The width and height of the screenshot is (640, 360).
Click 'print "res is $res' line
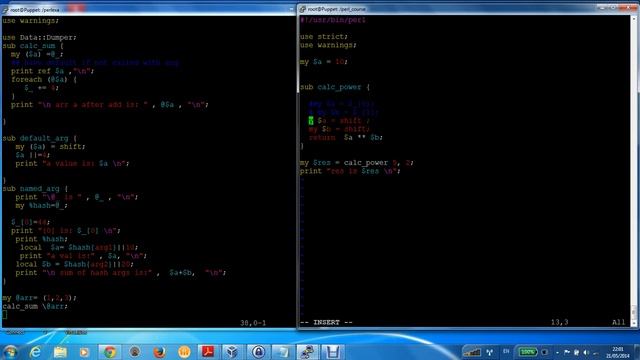[350, 171]
